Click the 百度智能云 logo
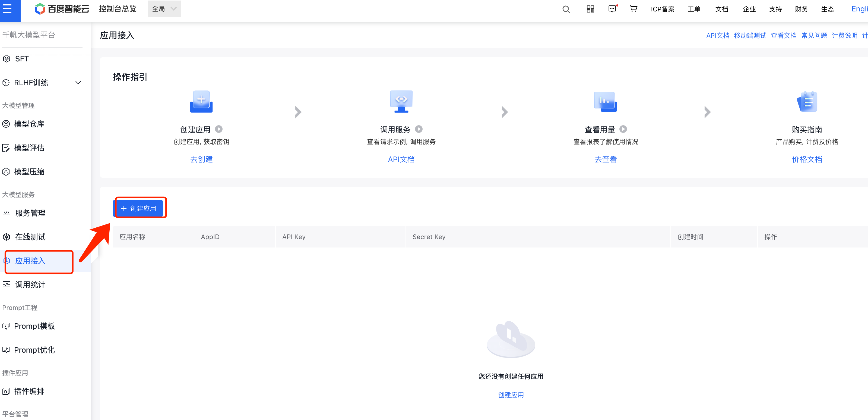 (62, 9)
